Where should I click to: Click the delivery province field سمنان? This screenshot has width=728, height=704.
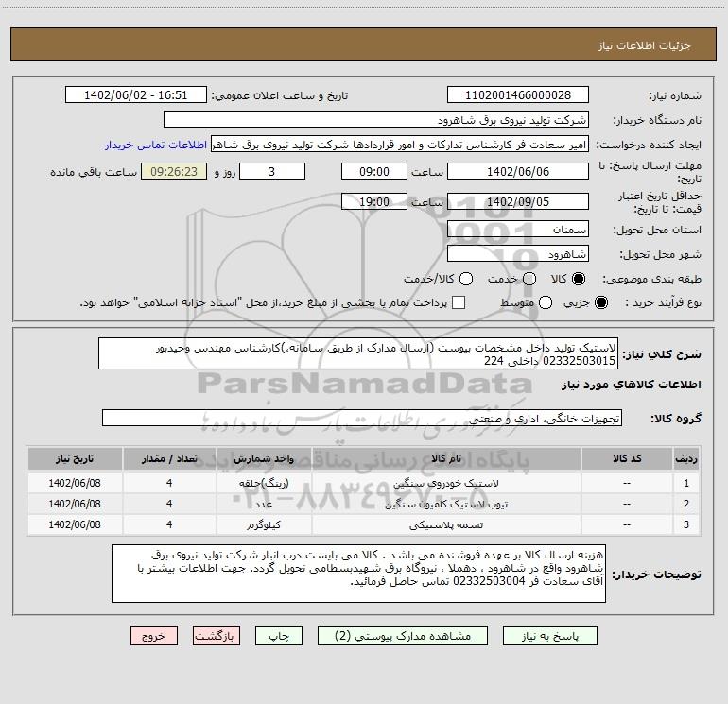click(518, 230)
